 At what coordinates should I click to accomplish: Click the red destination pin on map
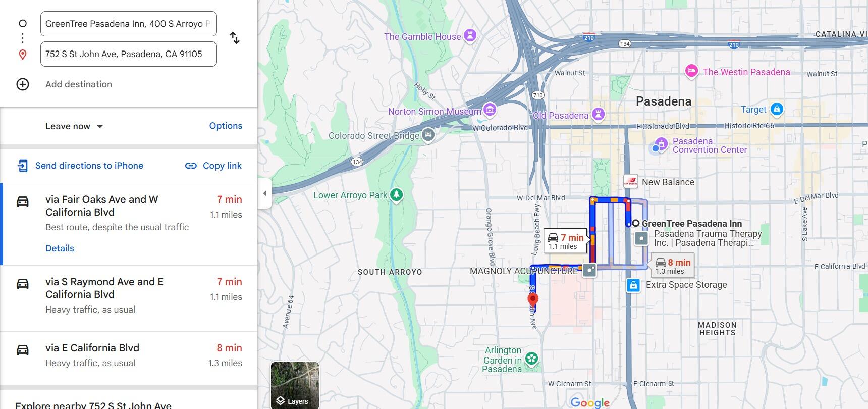pos(532,300)
